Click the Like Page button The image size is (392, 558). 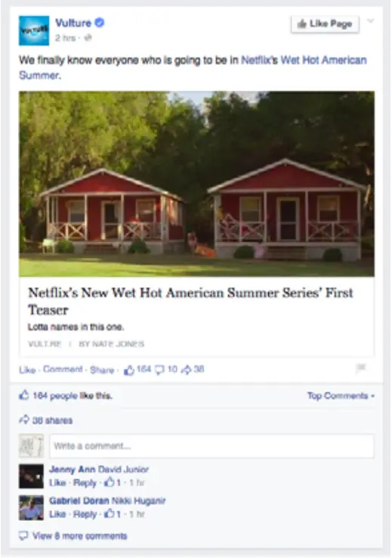pyautogui.click(x=325, y=24)
